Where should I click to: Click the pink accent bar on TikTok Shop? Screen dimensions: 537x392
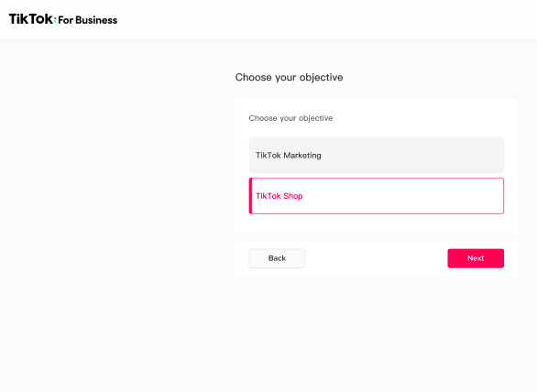point(250,196)
